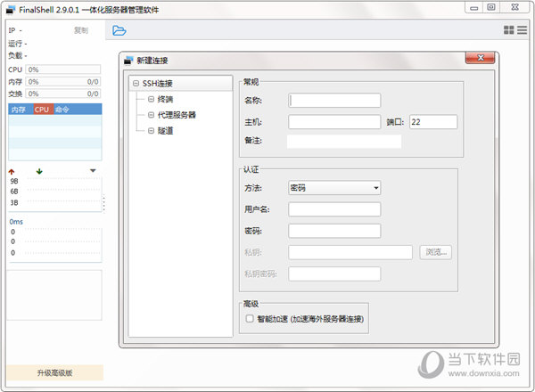Viewport: 535px width, 392px height.
Task: Open the connection manager folder icon
Action: click(119, 30)
